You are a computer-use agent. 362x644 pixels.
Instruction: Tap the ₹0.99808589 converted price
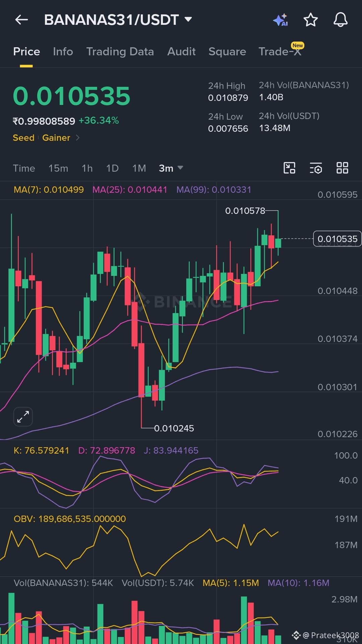click(x=44, y=121)
